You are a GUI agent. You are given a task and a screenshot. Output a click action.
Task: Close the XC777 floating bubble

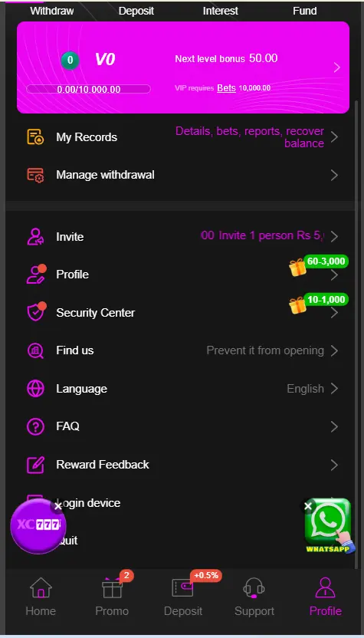coord(57,506)
